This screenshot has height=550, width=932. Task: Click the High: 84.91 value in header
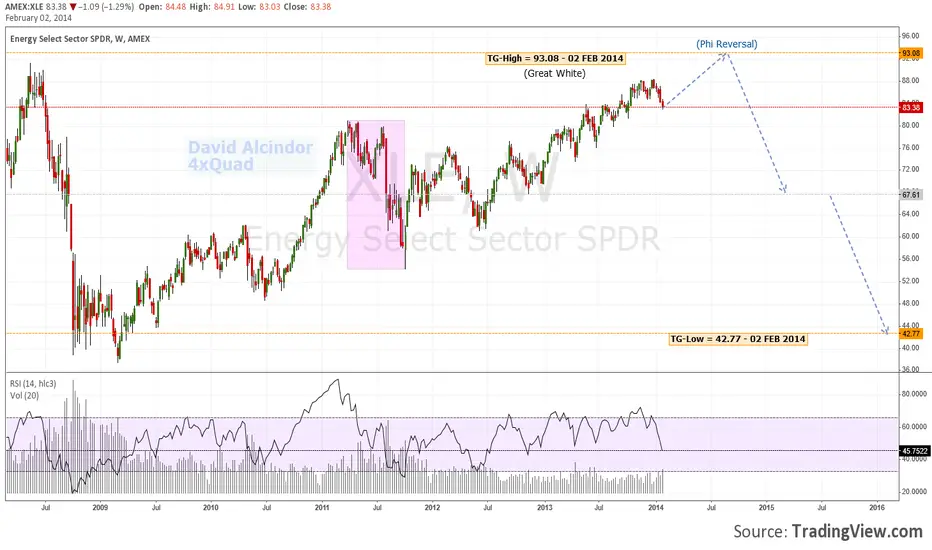pyautogui.click(x=213, y=7)
